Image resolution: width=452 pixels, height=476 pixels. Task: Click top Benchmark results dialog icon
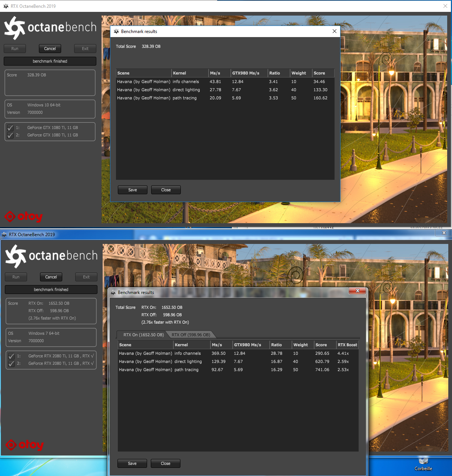pyautogui.click(x=116, y=32)
